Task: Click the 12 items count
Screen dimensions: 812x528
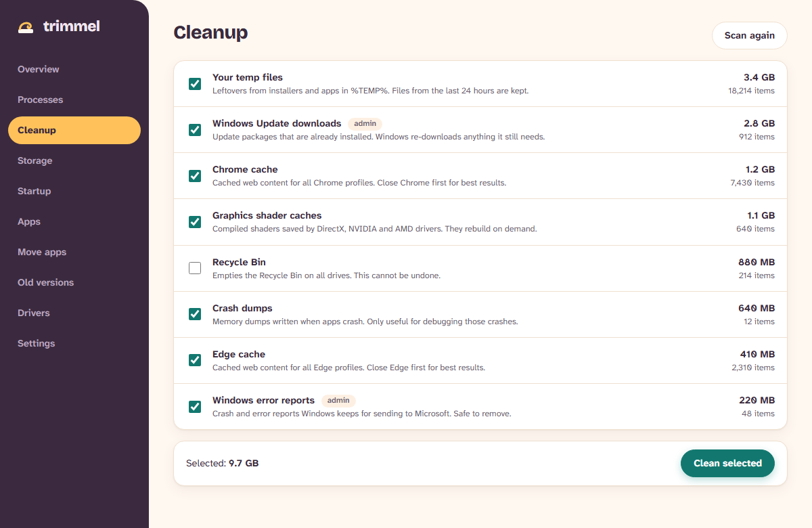Action: (759, 322)
